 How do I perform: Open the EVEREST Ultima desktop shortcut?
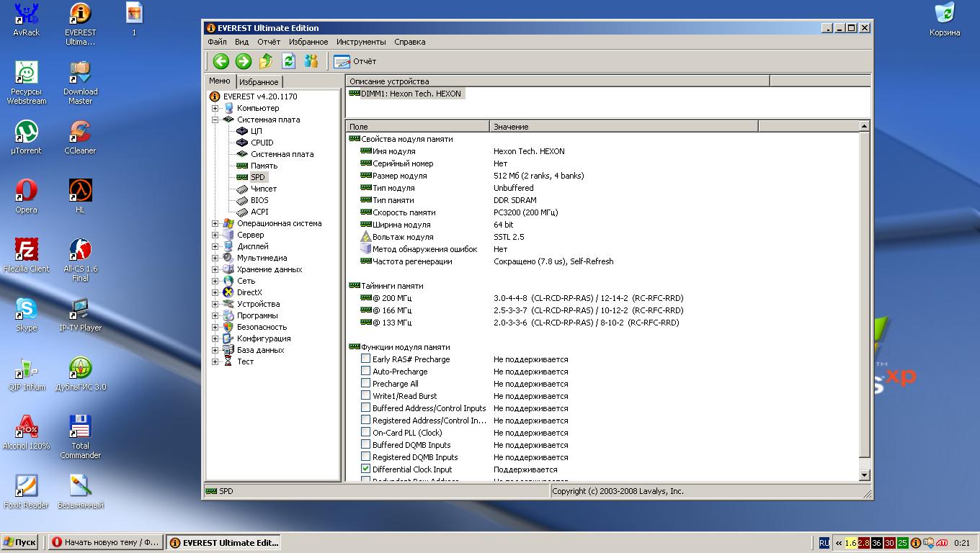[x=80, y=24]
